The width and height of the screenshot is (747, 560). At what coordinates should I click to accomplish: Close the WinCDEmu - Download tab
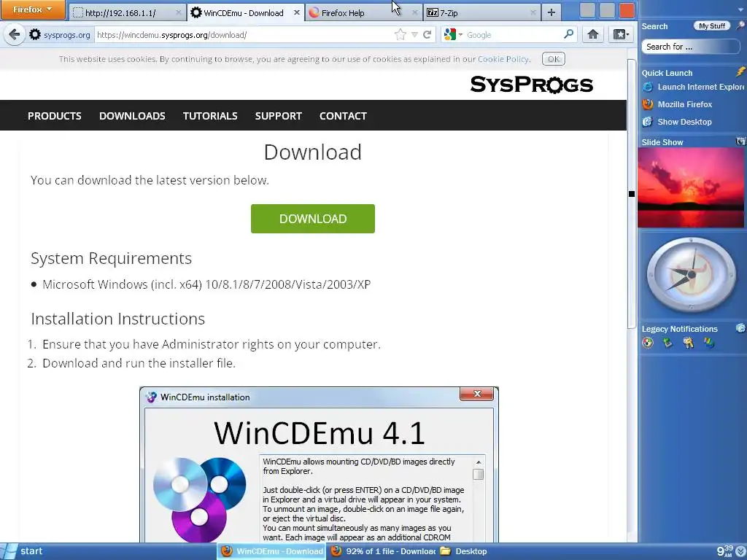click(296, 13)
